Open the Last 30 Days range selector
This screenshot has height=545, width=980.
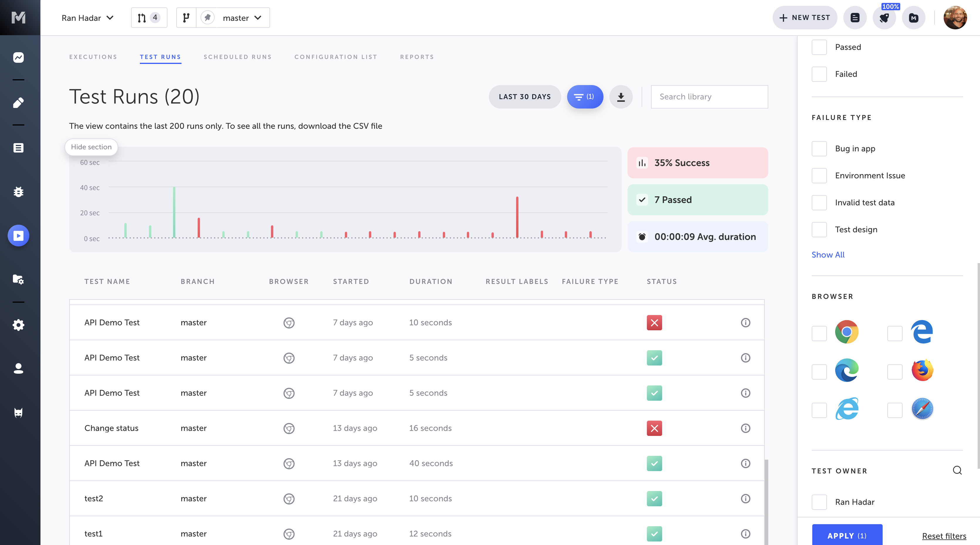(x=524, y=97)
